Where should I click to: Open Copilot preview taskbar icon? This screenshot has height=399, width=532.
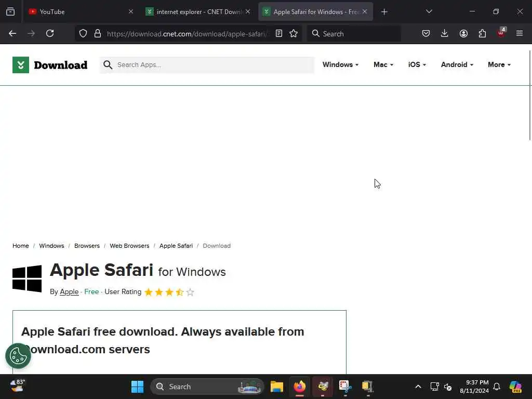(515, 387)
